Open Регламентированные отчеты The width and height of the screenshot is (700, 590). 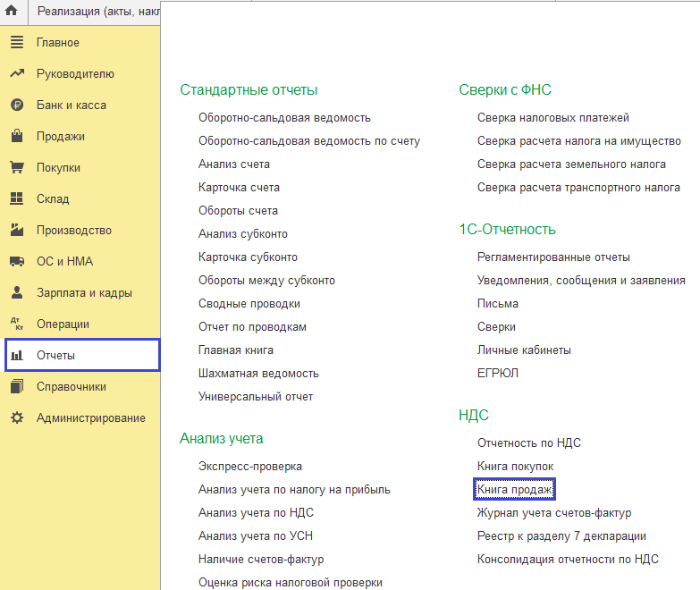tap(553, 257)
